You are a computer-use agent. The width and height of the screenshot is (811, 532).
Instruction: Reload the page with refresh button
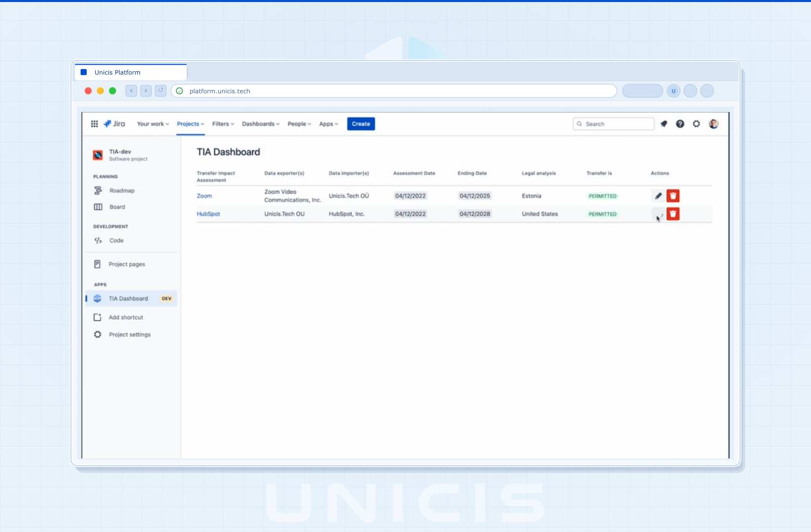[161, 91]
